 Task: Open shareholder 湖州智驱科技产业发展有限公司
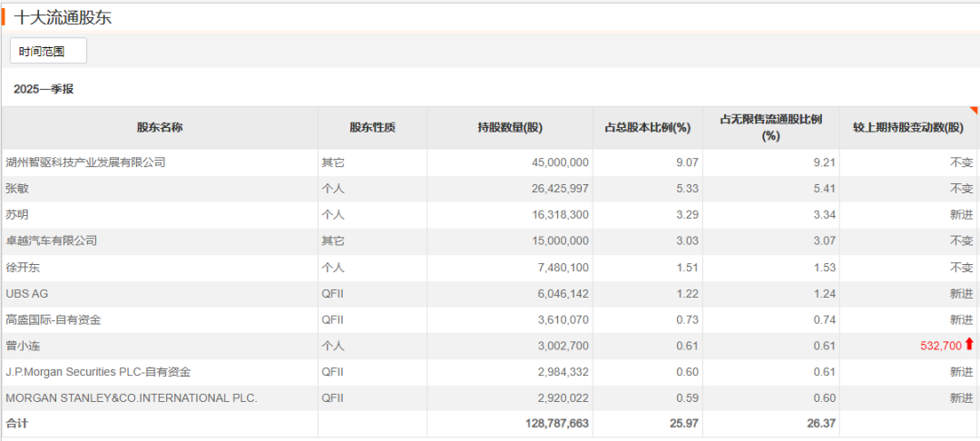tap(85, 162)
